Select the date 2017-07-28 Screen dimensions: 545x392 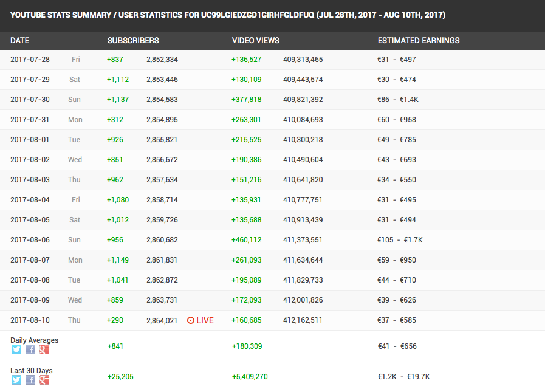30,60
